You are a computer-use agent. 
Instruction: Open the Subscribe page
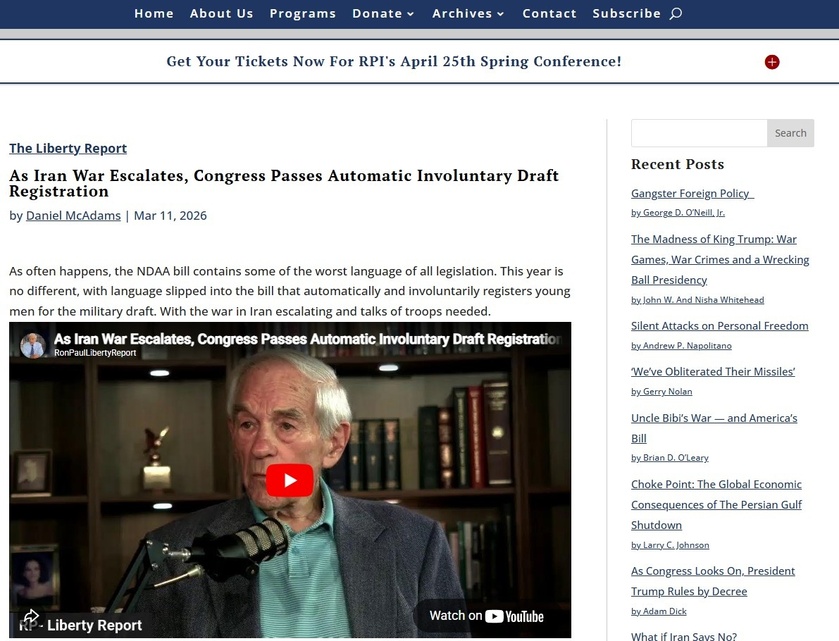pyautogui.click(x=626, y=14)
